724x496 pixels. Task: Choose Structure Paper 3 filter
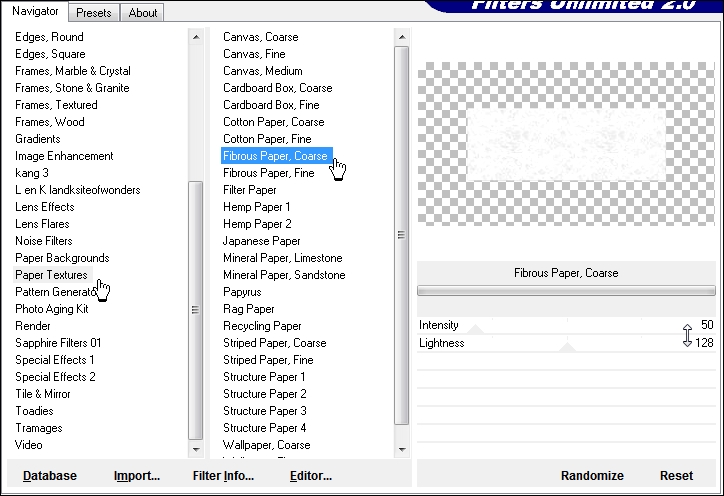click(x=265, y=411)
